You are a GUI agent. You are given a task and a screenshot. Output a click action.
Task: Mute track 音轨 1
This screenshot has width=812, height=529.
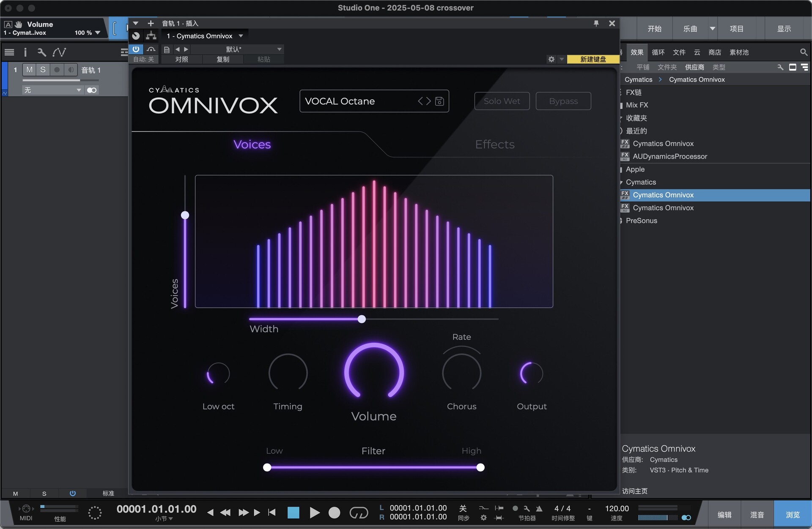[29, 70]
